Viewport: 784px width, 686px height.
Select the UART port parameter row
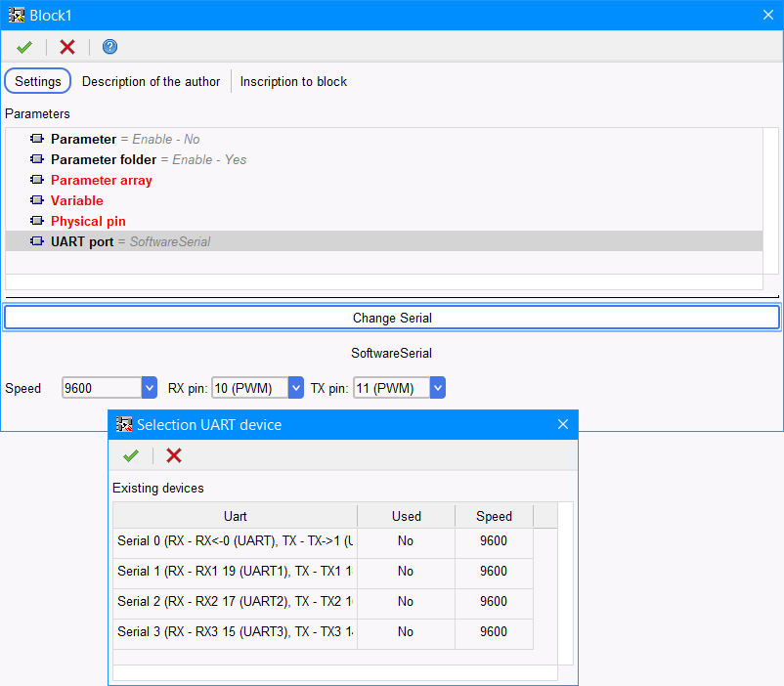pyautogui.click(x=82, y=241)
